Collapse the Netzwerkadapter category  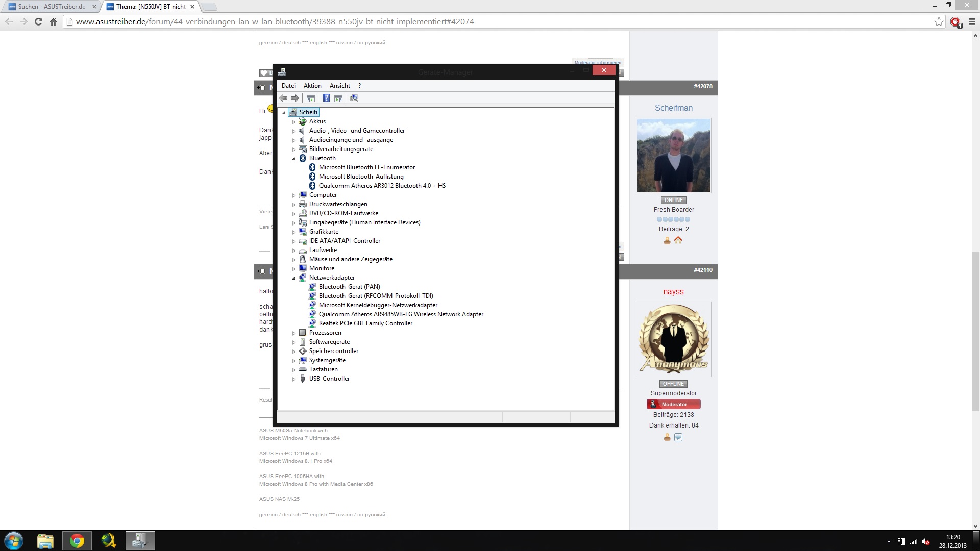(294, 278)
